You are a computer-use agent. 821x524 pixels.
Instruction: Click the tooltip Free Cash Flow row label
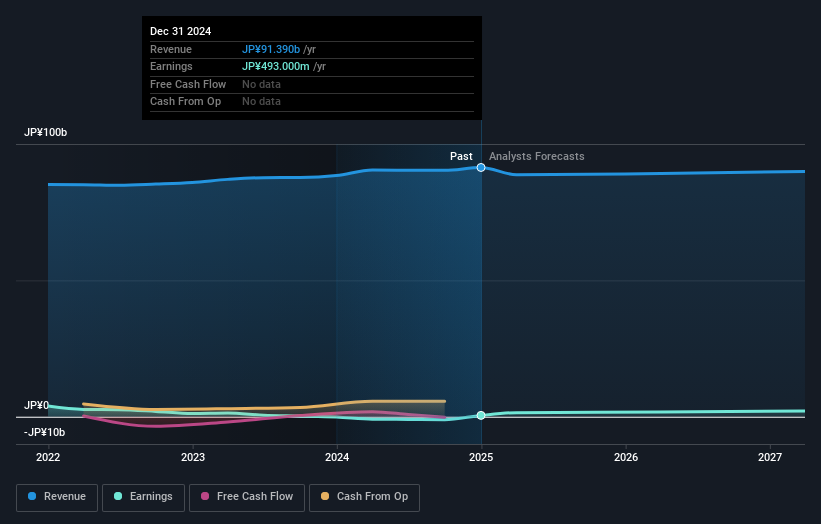188,84
